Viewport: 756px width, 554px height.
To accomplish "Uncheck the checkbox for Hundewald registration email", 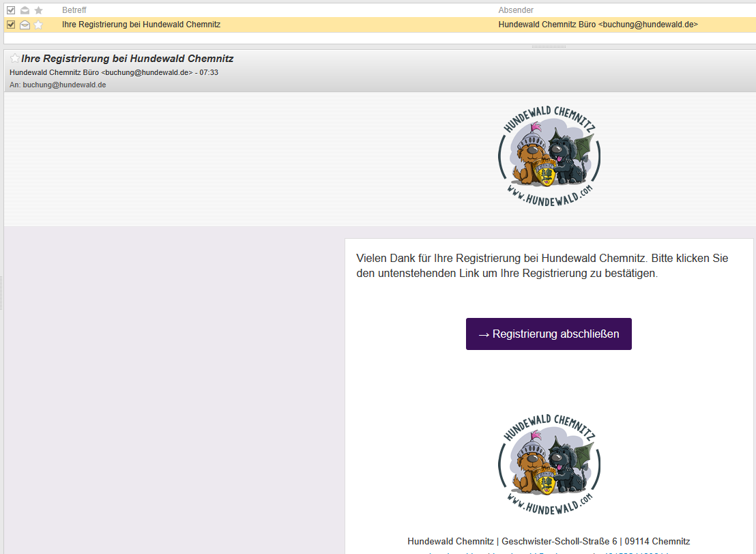I will click(11, 25).
